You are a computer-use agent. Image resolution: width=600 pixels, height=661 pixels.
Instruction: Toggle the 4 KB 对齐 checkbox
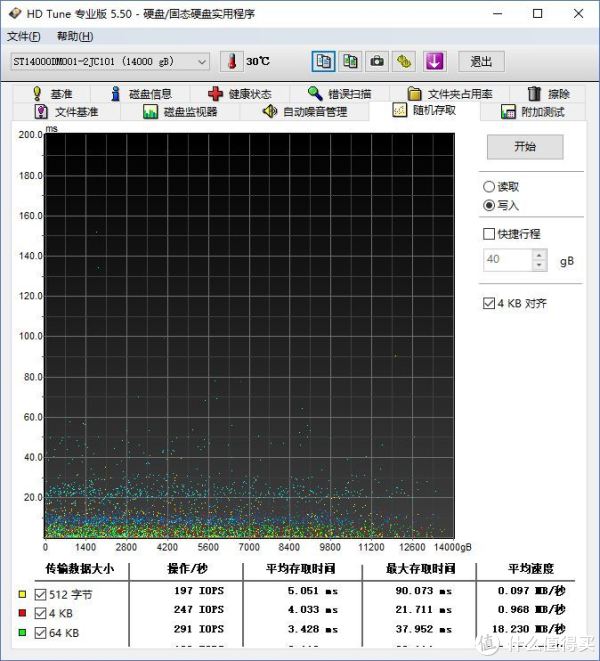[x=489, y=304]
